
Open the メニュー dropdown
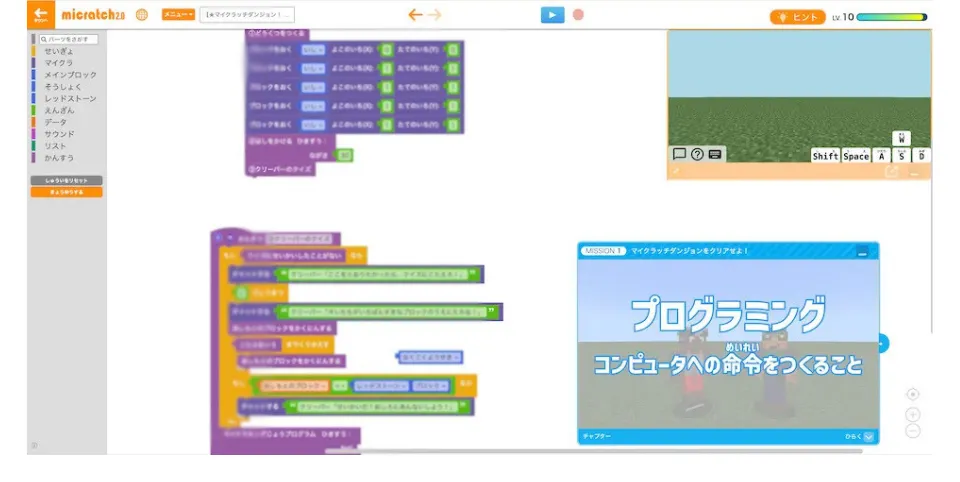(178, 15)
